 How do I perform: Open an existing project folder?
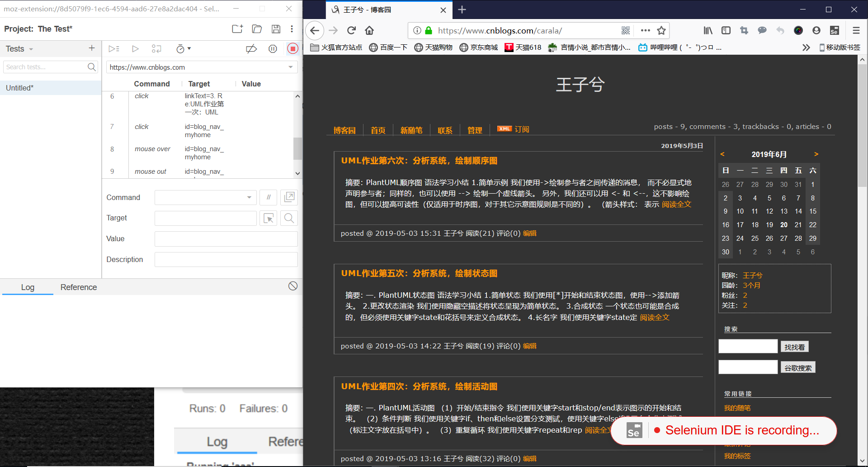pos(257,29)
